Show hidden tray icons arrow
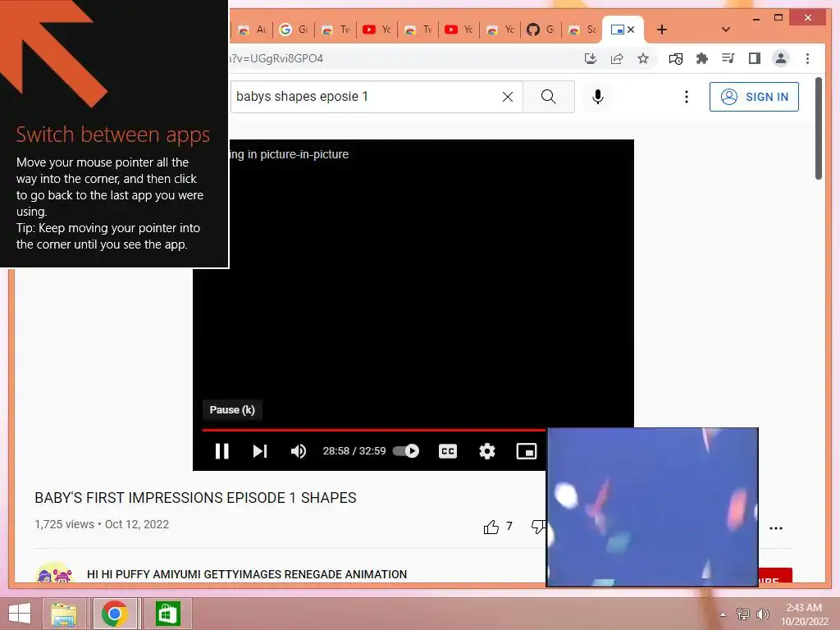Image resolution: width=840 pixels, height=630 pixels. coord(724,614)
